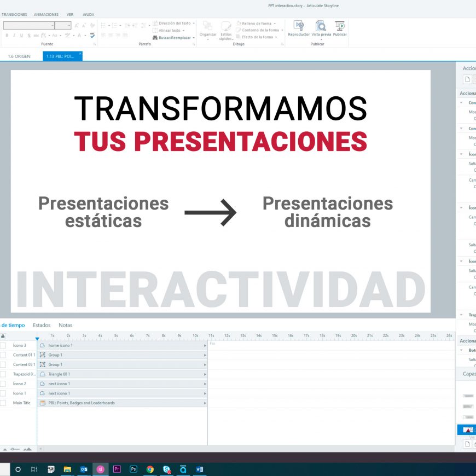Open the font name dropdown
This screenshot has height=476, width=476.
pos(53,26)
